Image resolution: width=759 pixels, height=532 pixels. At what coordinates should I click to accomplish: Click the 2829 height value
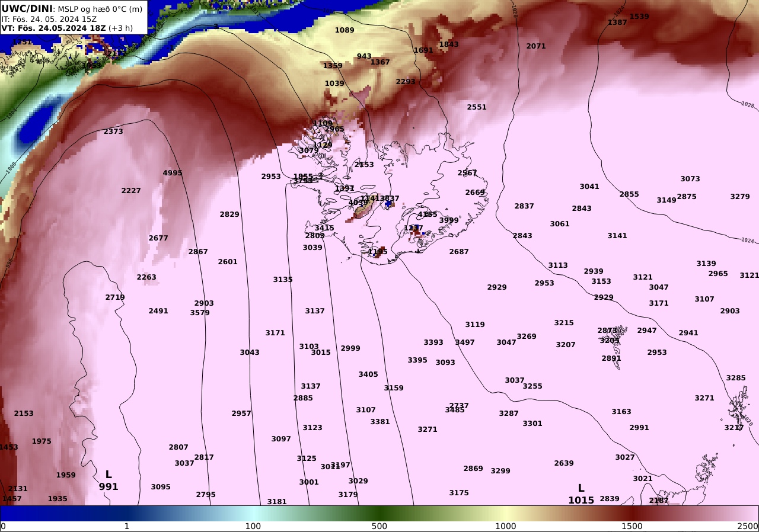[x=229, y=214]
